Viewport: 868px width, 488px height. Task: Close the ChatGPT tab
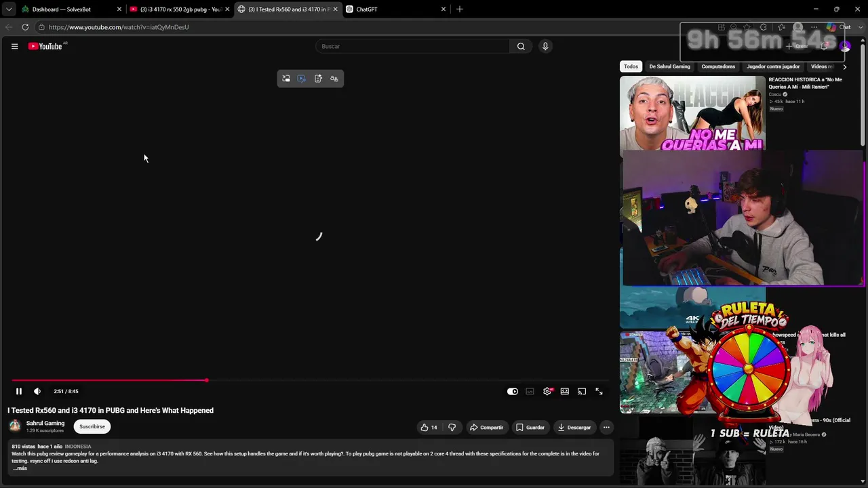click(x=443, y=9)
